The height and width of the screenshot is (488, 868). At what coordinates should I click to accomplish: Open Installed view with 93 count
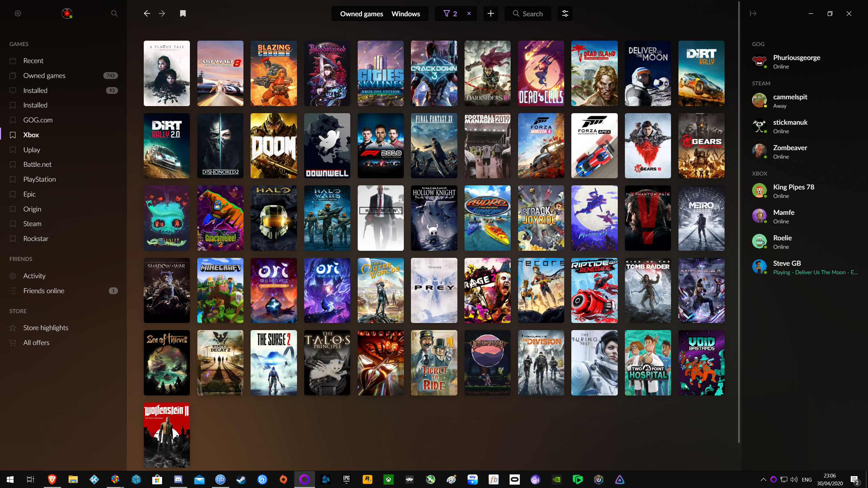point(63,90)
